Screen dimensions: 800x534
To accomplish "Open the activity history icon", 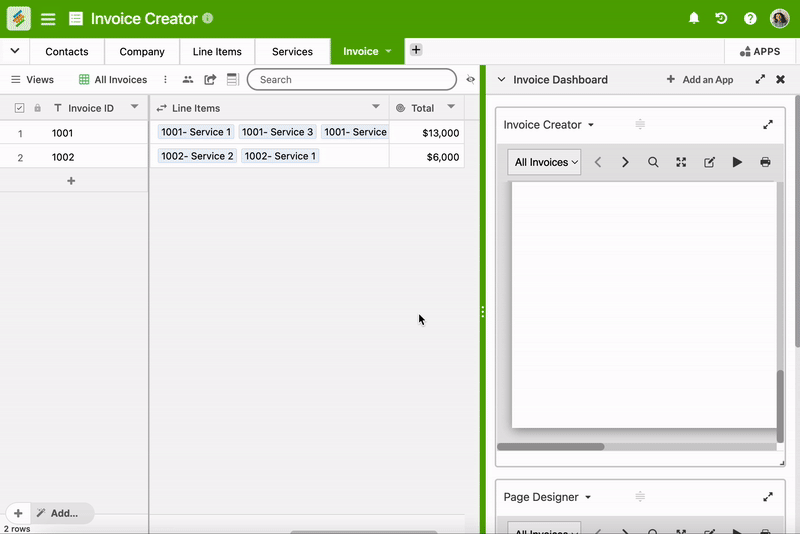I will tap(721, 18).
